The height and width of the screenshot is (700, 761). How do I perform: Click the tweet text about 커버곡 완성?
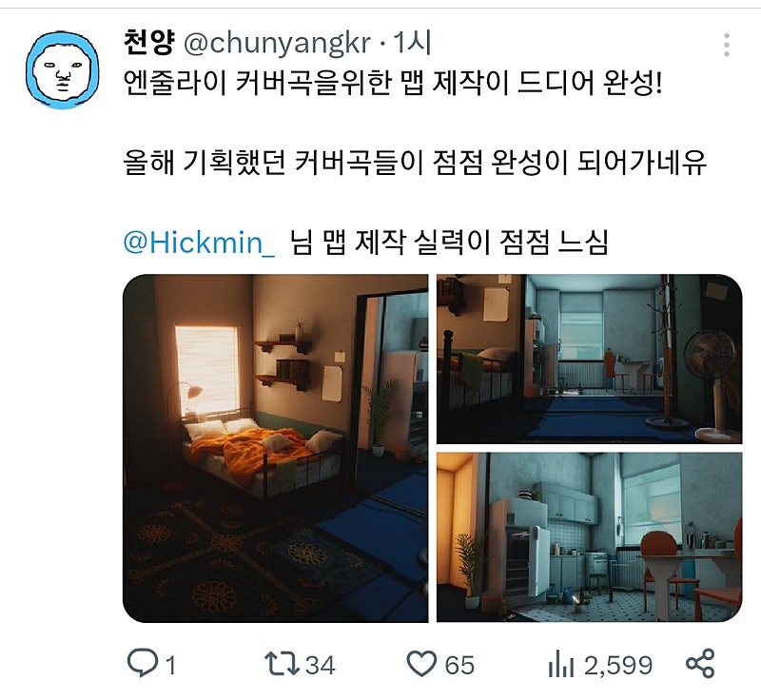click(x=415, y=163)
